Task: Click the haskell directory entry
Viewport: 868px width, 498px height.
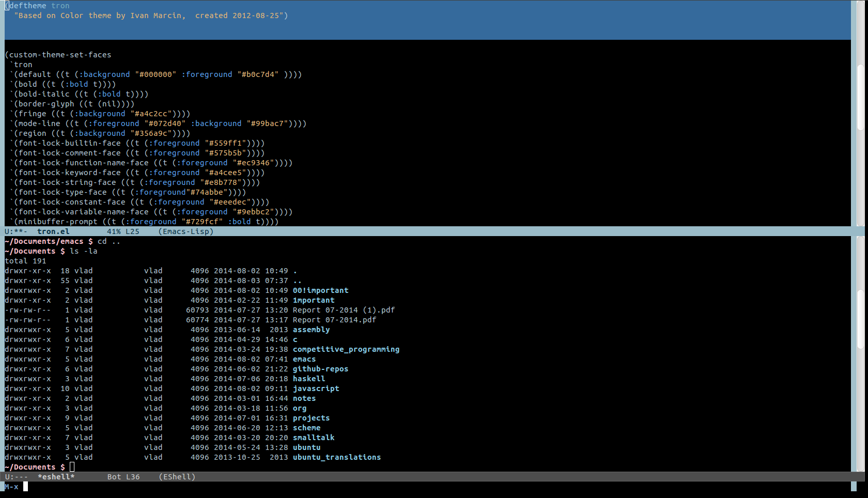Action: [x=309, y=379]
